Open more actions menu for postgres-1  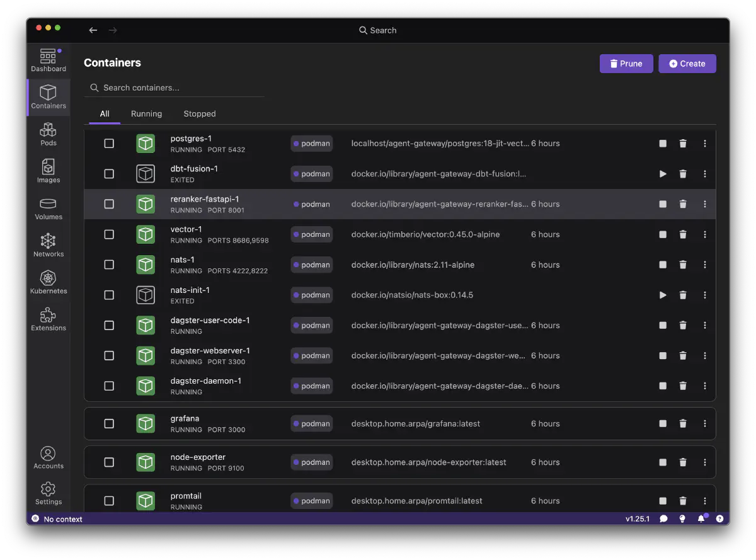(x=705, y=144)
